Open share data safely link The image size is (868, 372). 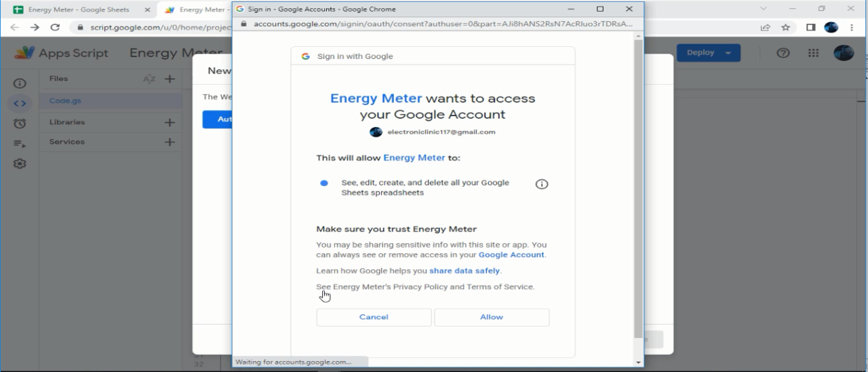pos(465,271)
